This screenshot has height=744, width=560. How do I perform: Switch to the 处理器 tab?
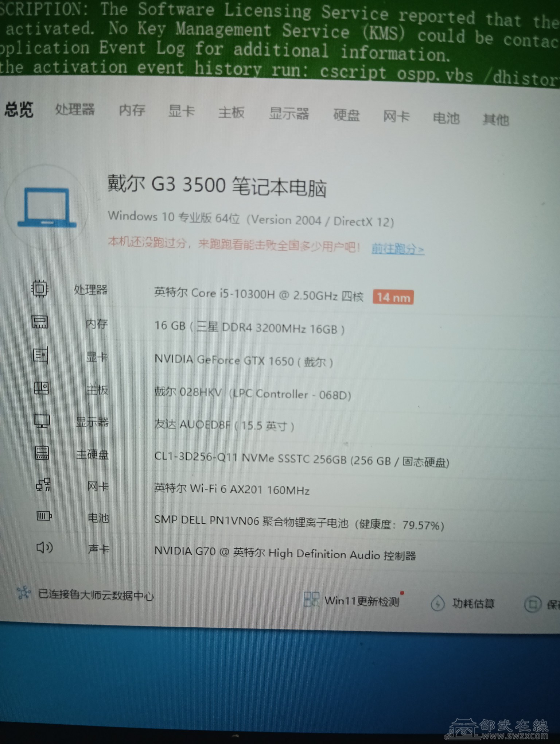(x=75, y=109)
